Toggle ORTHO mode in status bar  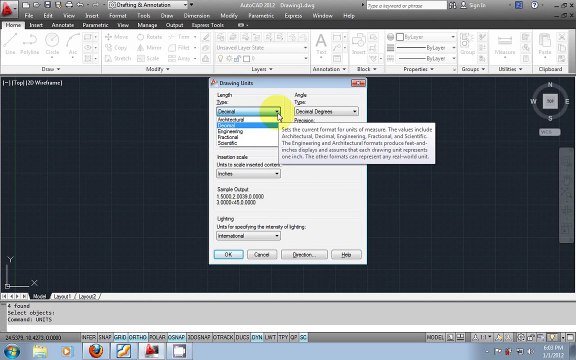pos(138,337)
